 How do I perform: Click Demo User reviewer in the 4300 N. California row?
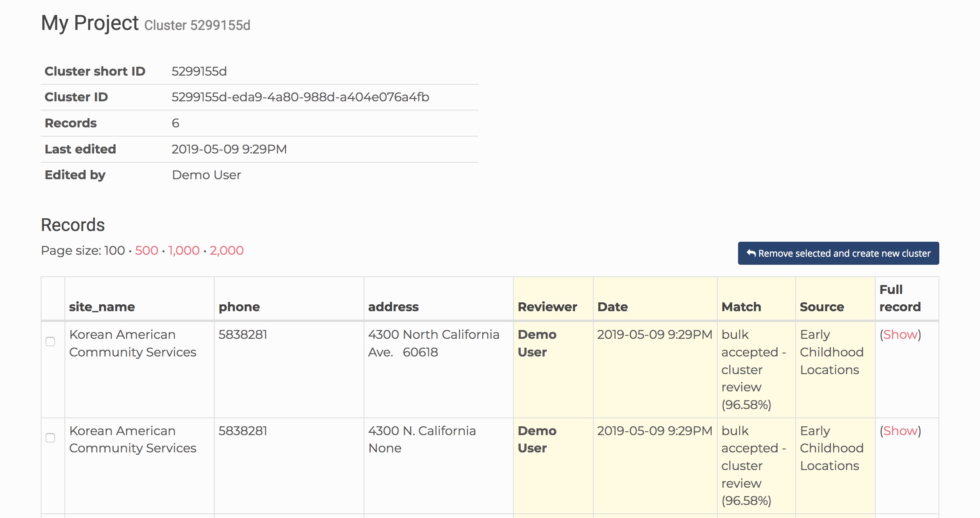(537, 440)
